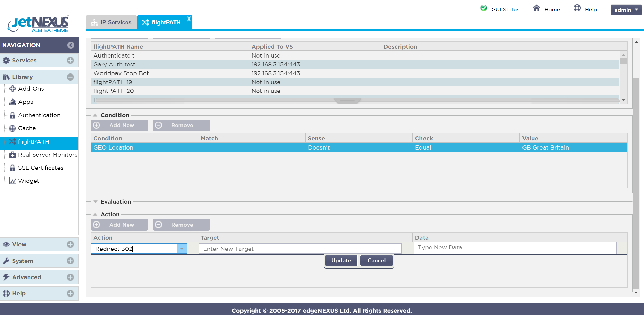Click main page scrollbar up arrow
The height and width of the screenshot is (315, 644).
(636, 42)
